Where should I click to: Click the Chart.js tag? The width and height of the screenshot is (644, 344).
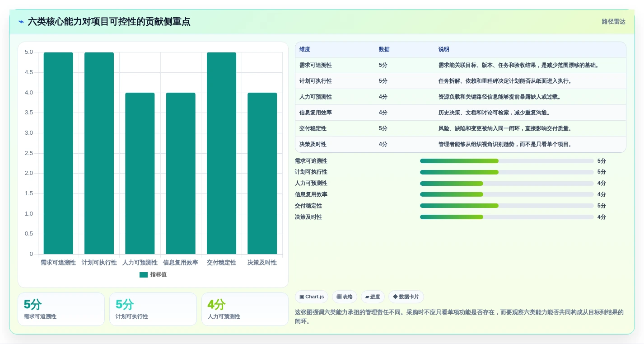[312, 297]
